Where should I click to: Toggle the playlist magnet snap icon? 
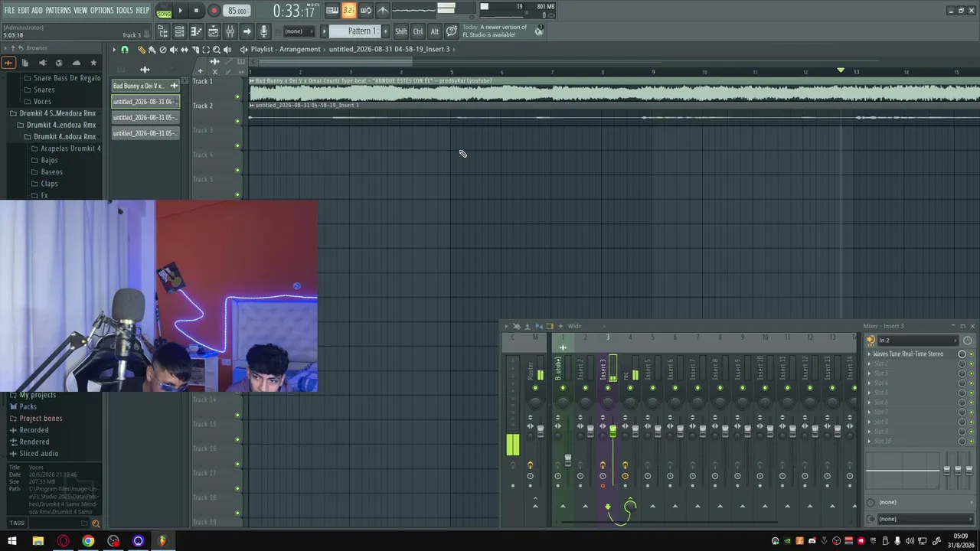(125, 50)
